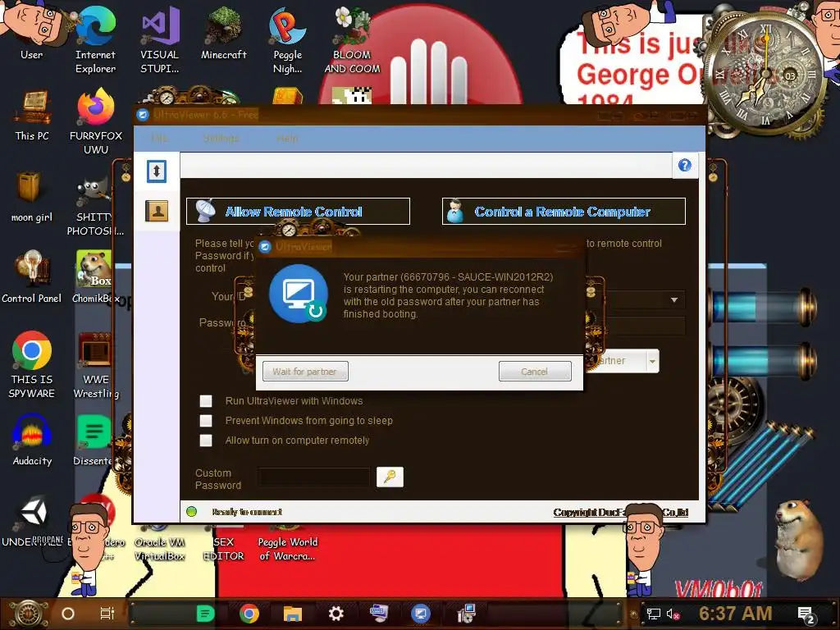Image resolution: width=840 pixels, height=630 pixels.
Task: Open the THIS IS SPYWARE Chrome shortcut
Action: 32,365
